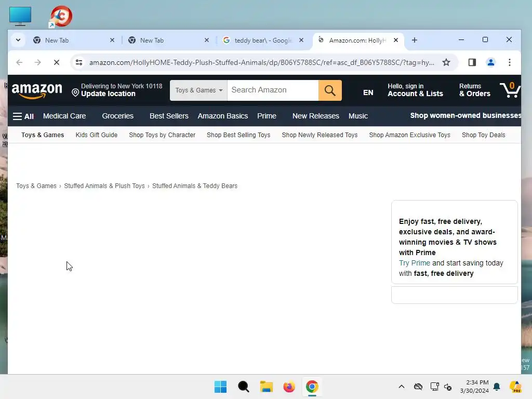Open the Chrome profile avatar
Image resolution: width=532 pixels, height=399 pixels.
click(490, 62)
